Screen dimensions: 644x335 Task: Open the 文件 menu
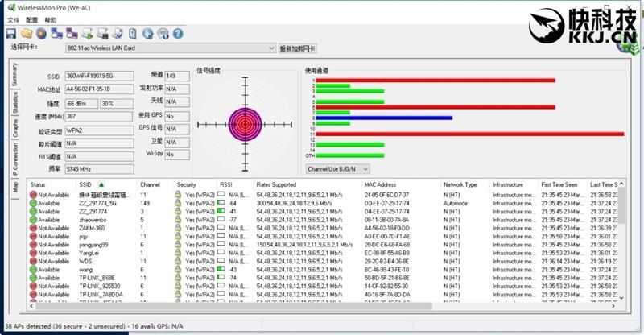pyautogui.click(x=13, y=20)
